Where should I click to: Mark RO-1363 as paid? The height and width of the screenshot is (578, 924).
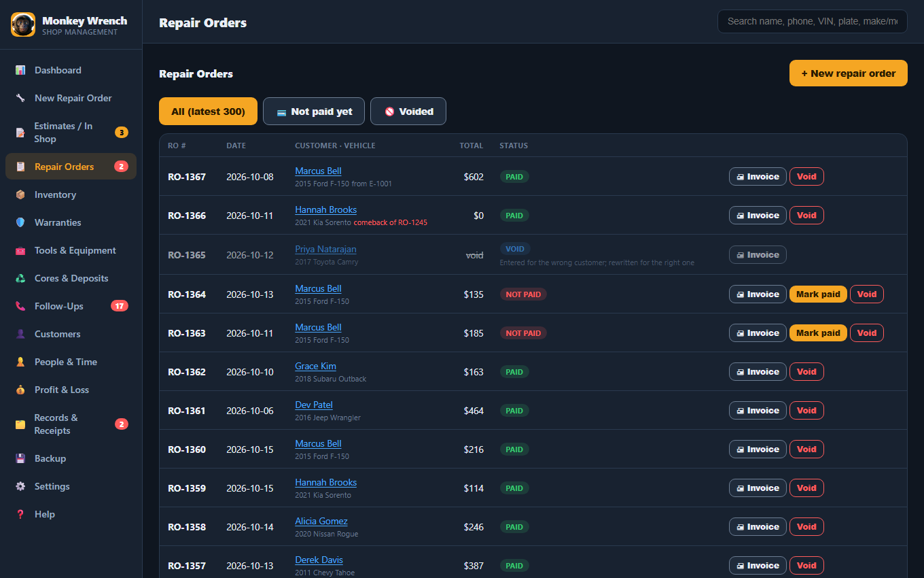tap(818, 333)
